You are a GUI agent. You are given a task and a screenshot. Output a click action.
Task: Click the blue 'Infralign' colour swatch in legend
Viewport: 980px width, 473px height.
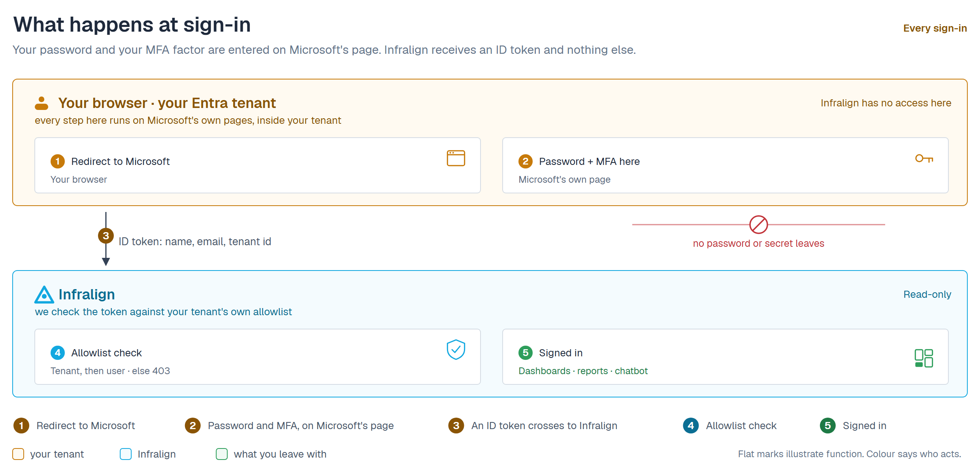(x=126, y=454)
